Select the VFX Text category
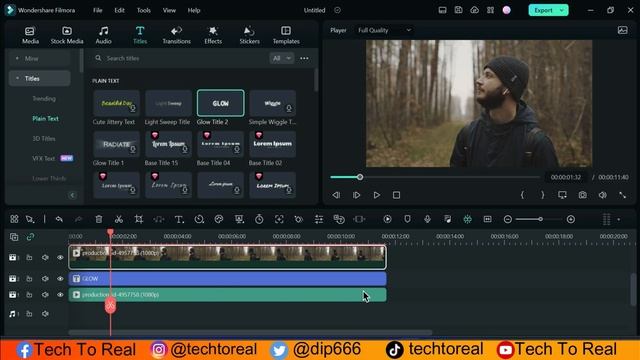This screenshot has height=360, width=640. pos(43,158)
